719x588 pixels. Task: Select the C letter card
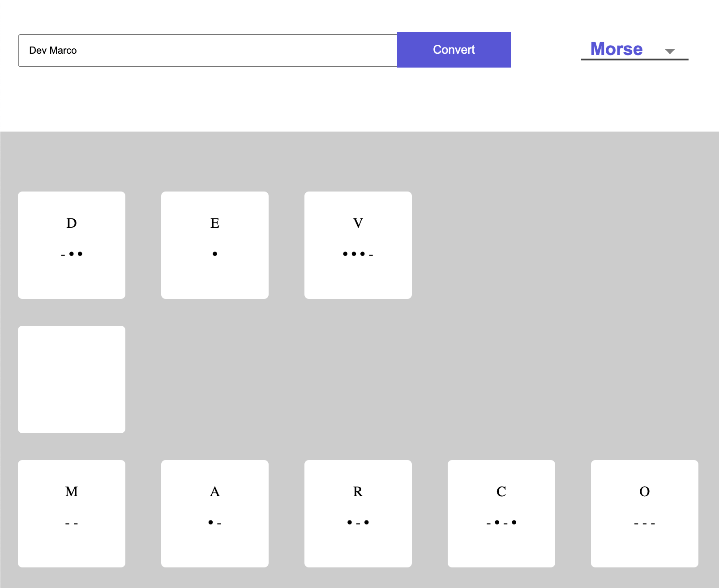coord(501,513)
